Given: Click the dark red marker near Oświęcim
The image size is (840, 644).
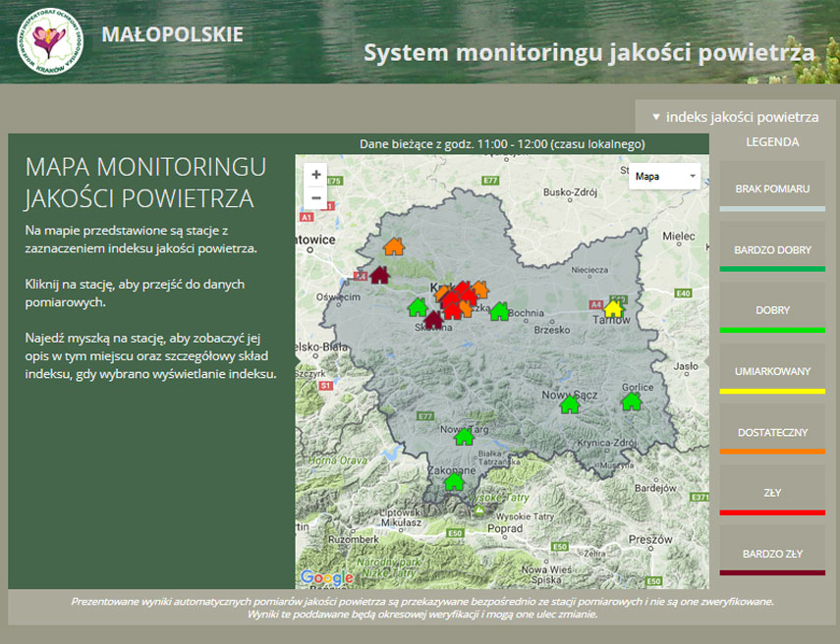Looking at the screenshot, I should click(x=379, y=276).
